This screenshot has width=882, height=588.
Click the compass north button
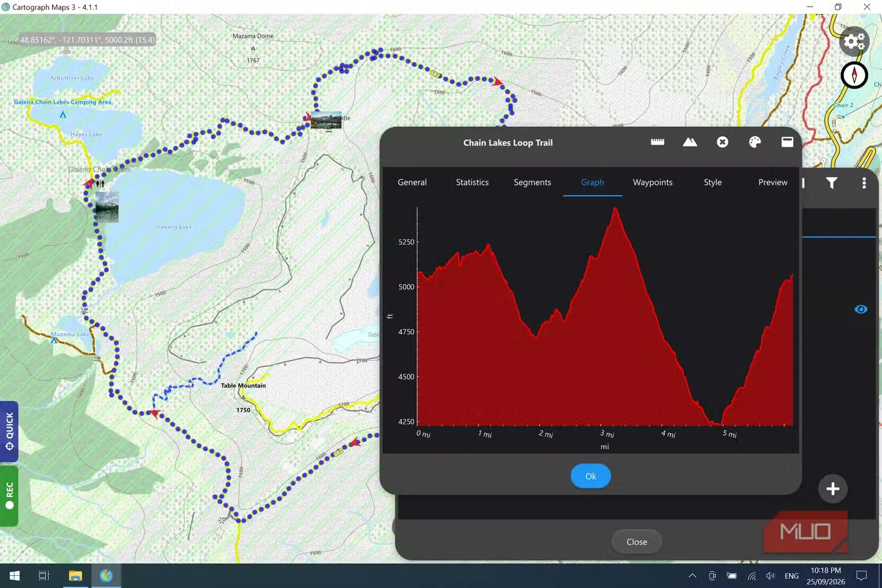pos(854,75)
